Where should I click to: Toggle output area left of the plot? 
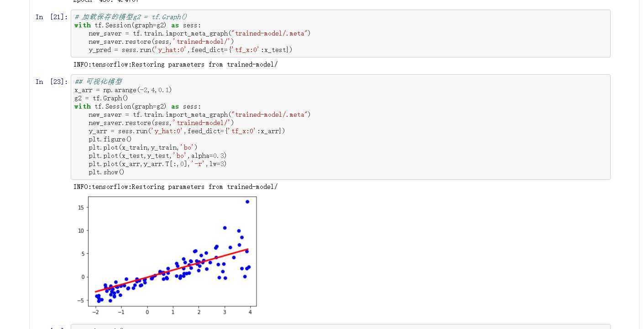pyautogui.click(x=50, y=251)
